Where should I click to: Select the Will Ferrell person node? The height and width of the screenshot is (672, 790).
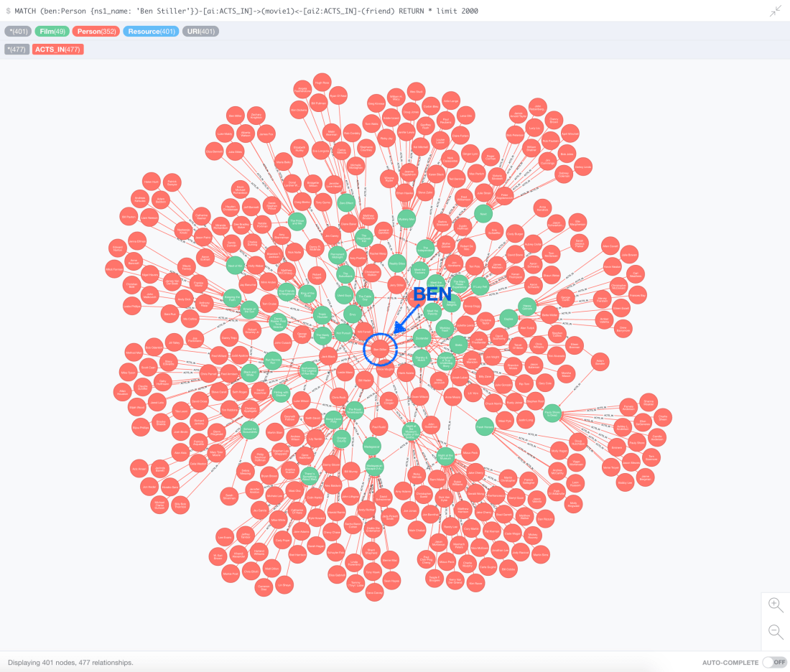coord(363,331)
